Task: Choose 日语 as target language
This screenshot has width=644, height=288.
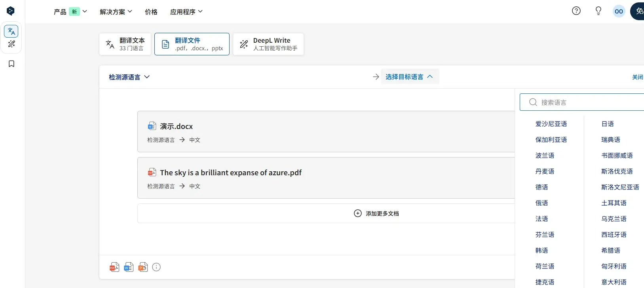Action: point(608,124)
